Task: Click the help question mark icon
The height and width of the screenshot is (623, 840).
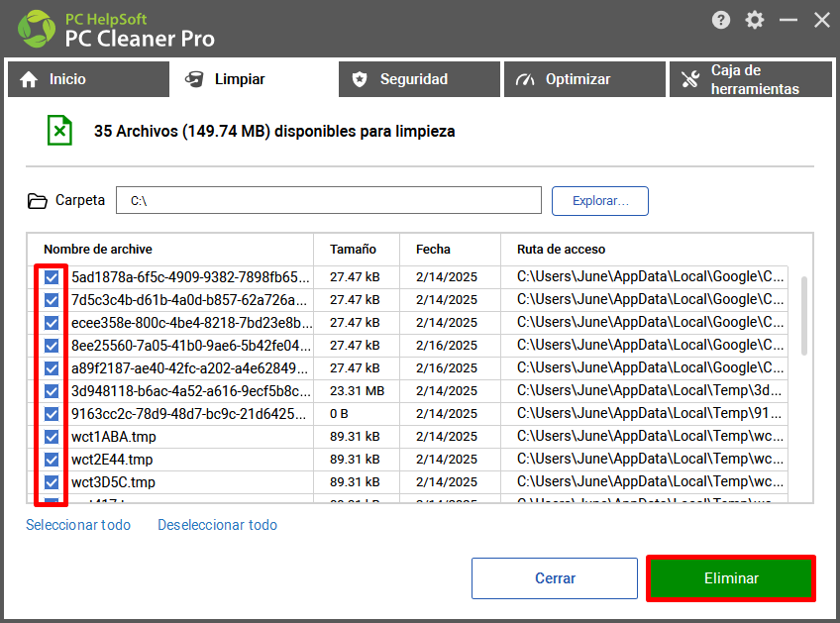Action: coord(720,21)
